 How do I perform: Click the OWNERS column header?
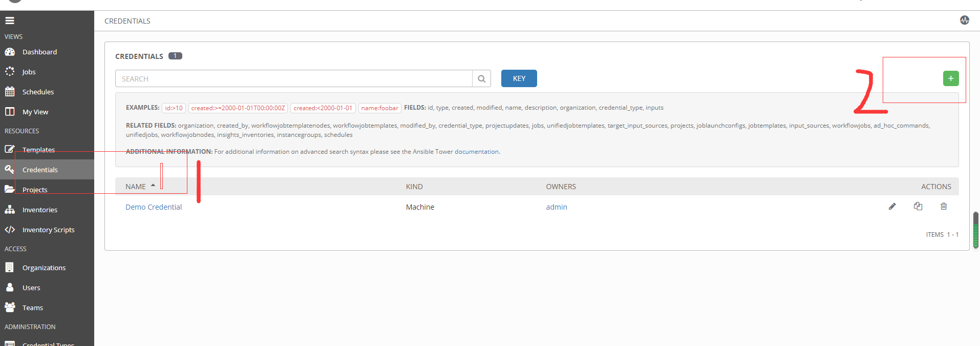[x=561, y=187]
